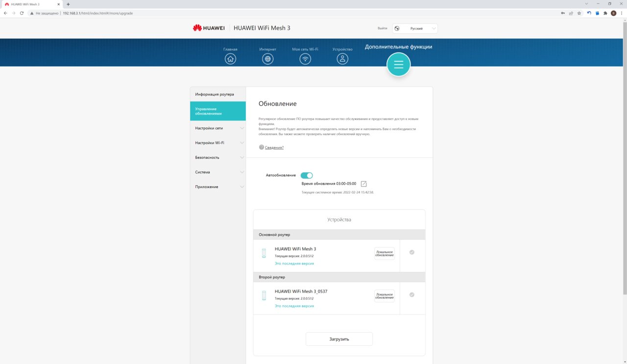Open the Моя сеть Wi-Fi icon
Image resolution: width=627 pixels, height=364 pixels.
305,59
